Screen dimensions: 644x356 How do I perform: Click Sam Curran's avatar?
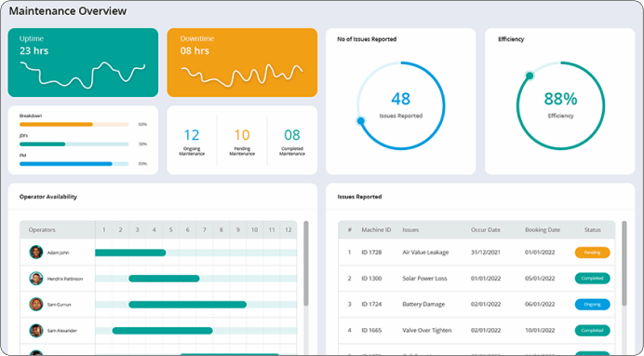[x=36, y=304]
